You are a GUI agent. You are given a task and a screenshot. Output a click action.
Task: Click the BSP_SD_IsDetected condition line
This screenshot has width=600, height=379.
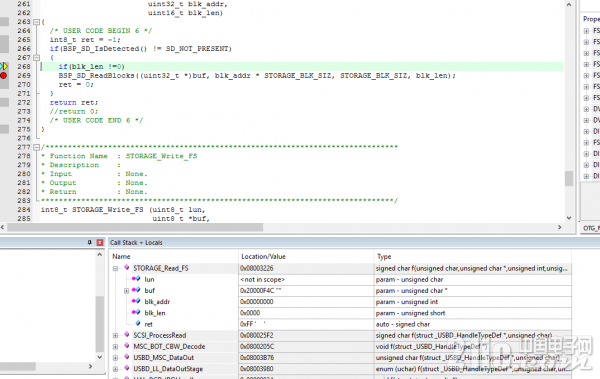tap(140, 49)
